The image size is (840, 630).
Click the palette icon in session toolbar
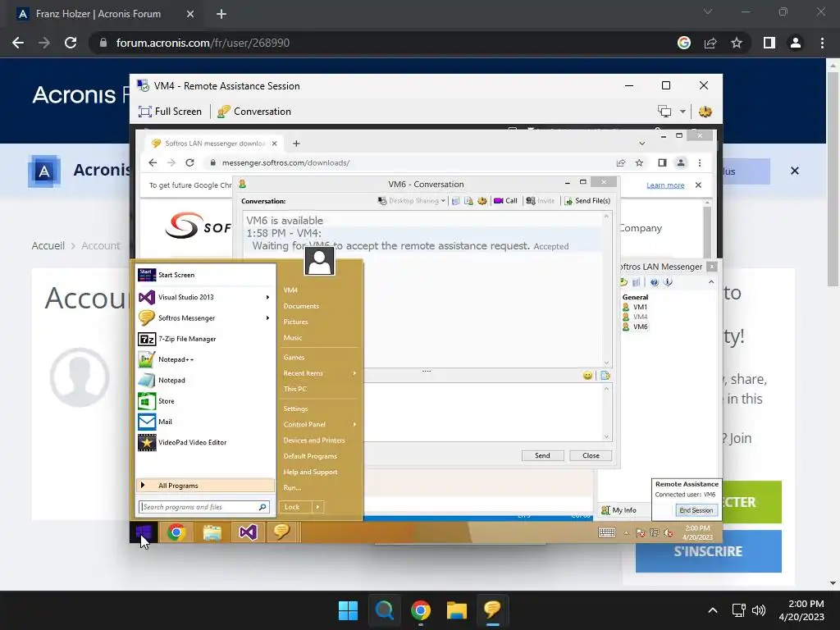(x=705, y=112)
